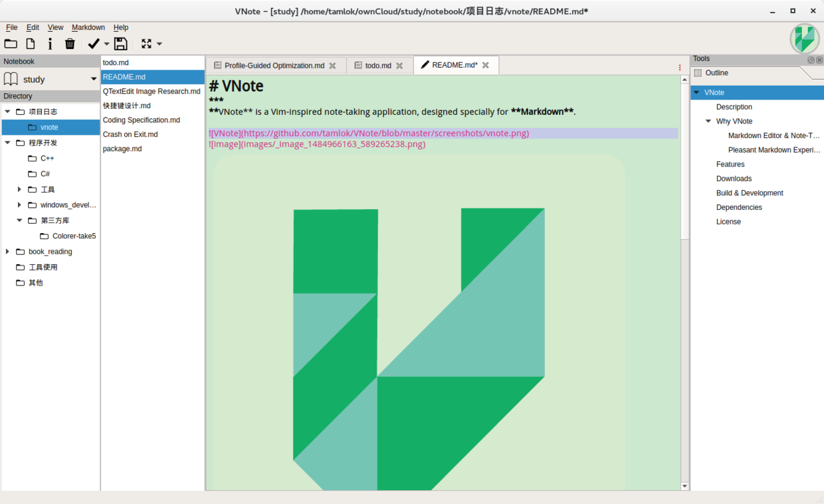Select 'Features' in the outline panel
Image resolution: width=824 pixels, height=504 pixels.
[x=730, y=164]
